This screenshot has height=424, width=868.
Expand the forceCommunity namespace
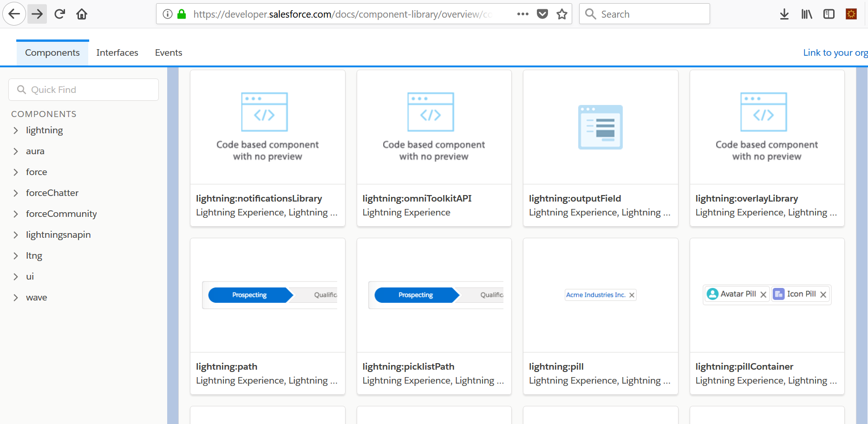tap(16, 214)
